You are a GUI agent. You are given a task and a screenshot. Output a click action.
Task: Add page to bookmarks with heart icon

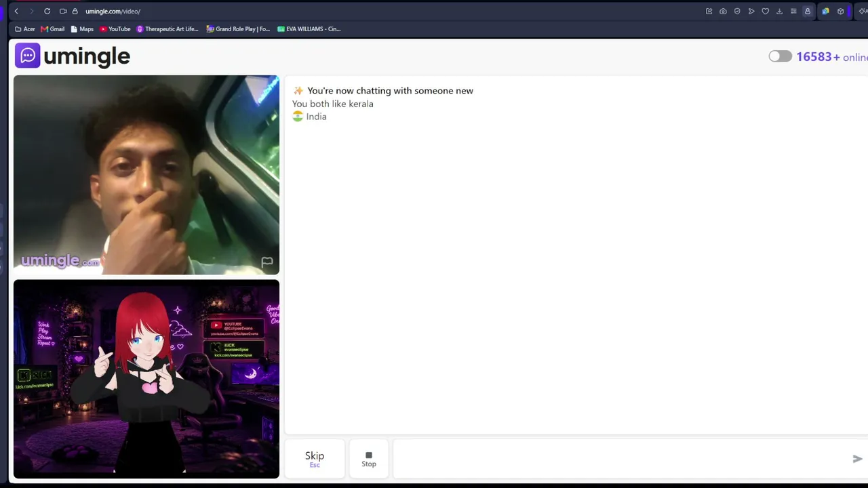click(766, 11)
